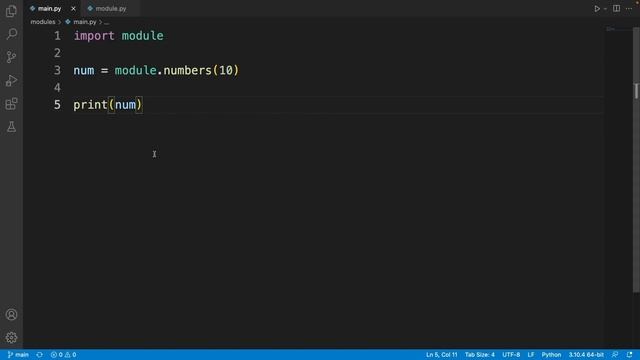This screenshot has width=640, height=360.
Task: Close the main.py tab
Action: (73, 9)
